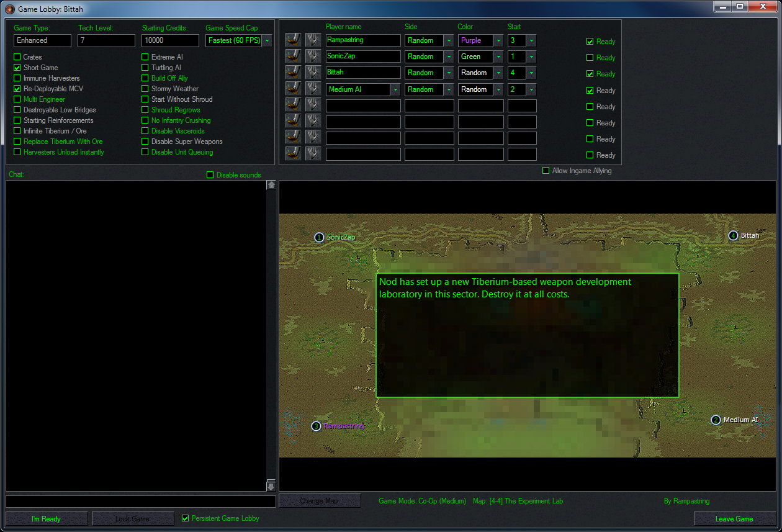
Task: Click the ban hand icon for Rampastring
Action: click(313, 40)
